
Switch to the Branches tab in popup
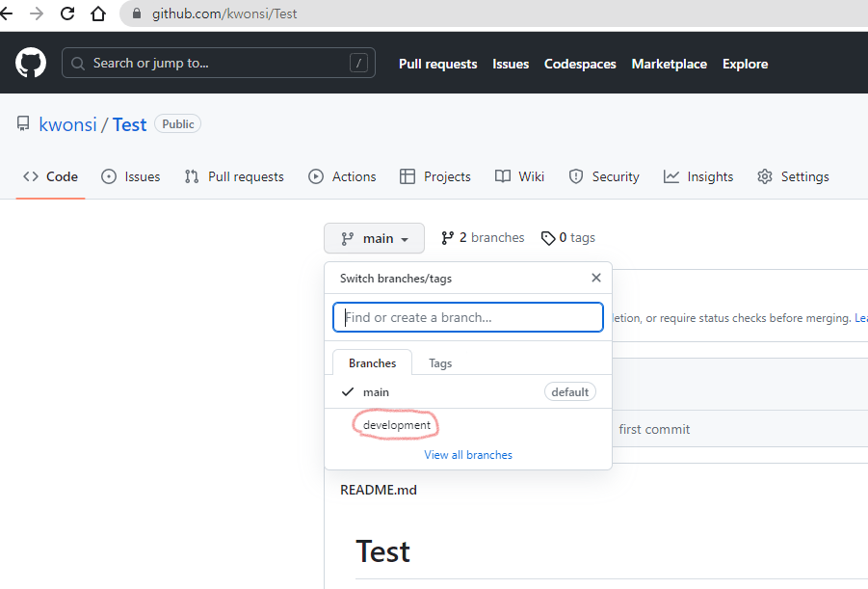[372, 362]
